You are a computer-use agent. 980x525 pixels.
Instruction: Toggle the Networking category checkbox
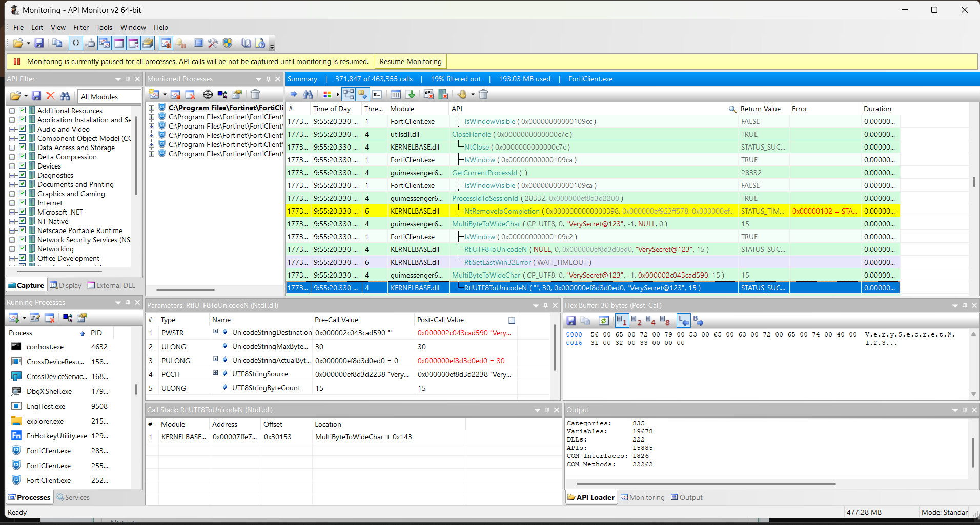(x=23, y=248)
